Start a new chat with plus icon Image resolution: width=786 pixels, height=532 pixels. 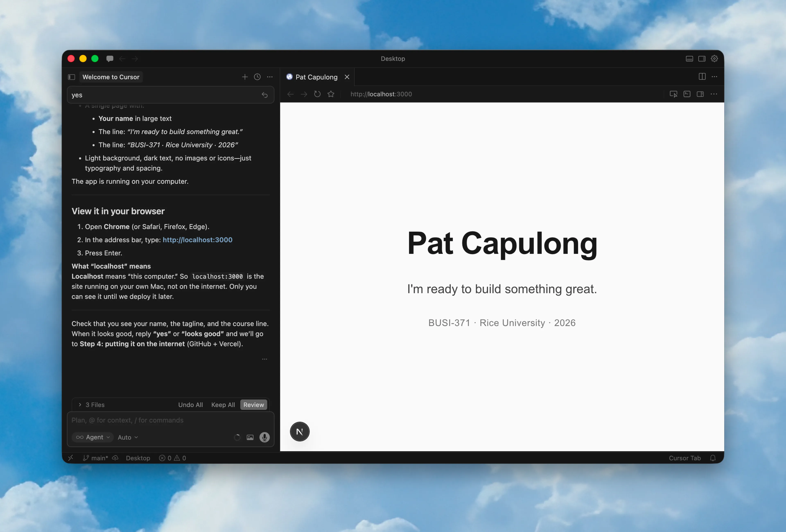tap(245, 77)
